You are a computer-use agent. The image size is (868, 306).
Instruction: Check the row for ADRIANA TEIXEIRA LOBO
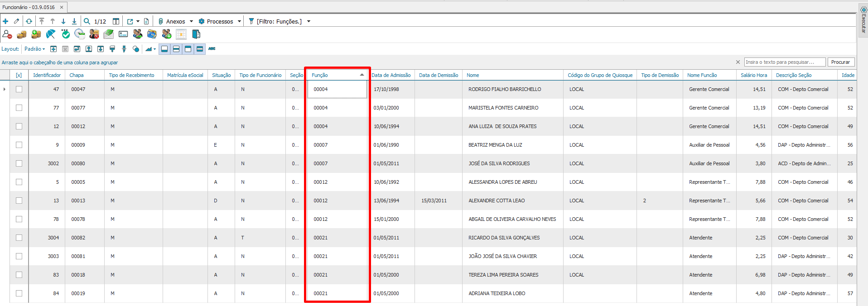19,293
